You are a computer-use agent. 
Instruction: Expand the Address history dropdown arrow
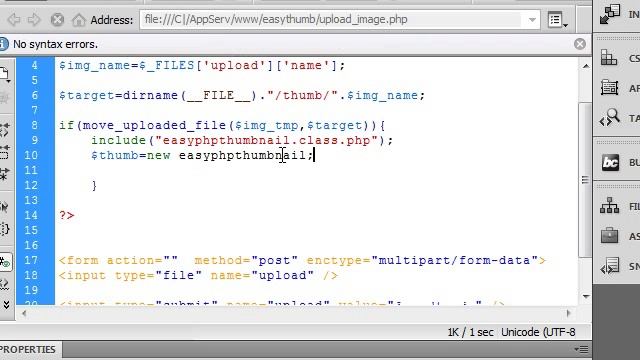pos(532,20)
